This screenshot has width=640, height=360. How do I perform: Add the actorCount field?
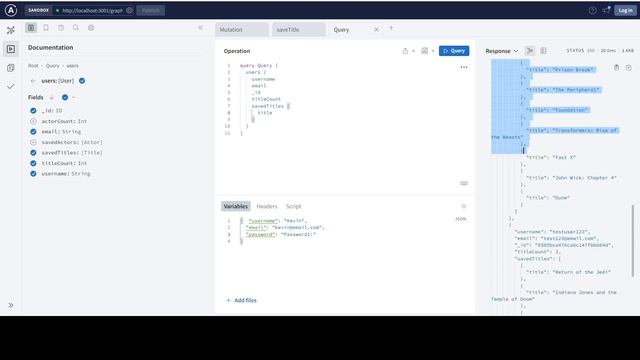click(x=33, y=121)
